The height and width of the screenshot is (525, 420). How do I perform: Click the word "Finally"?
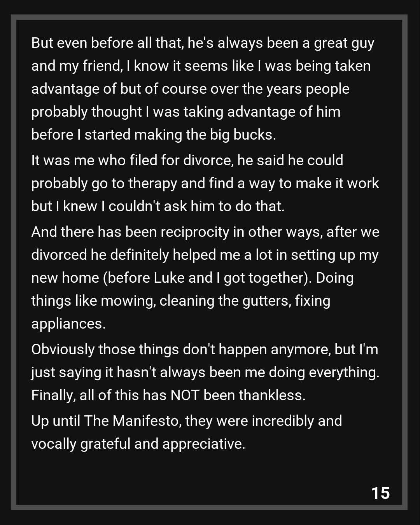coord(52,395)
